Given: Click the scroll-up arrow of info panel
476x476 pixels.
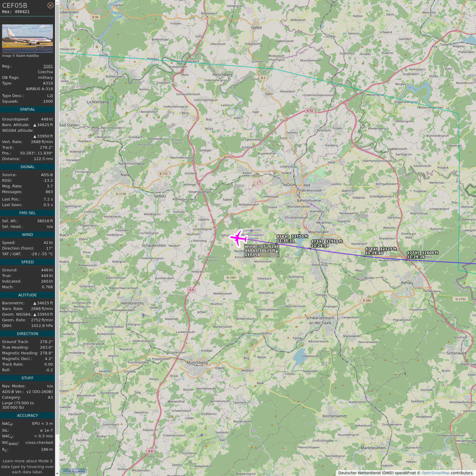Looking at the screenshot, I should coord(57,2).
